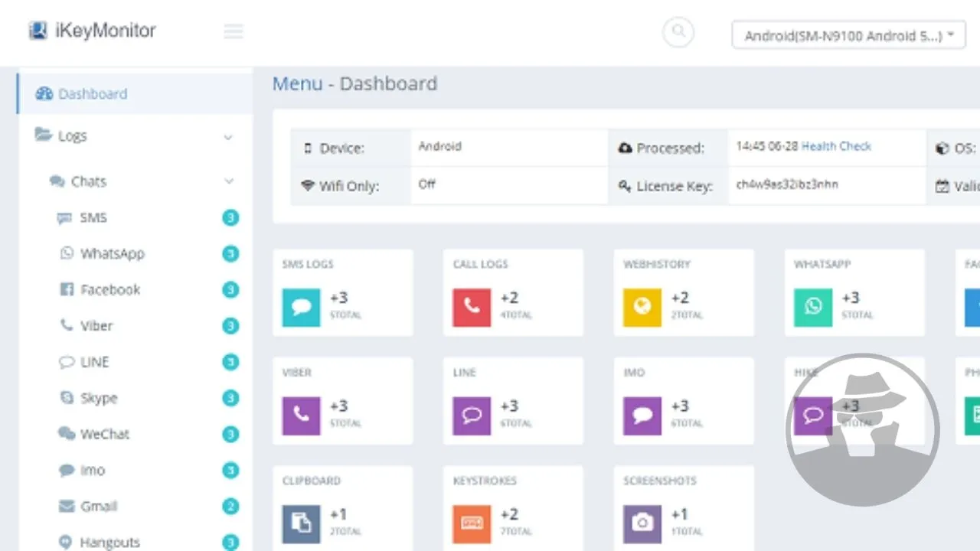The width and height of the screenshot is (980, 551).
Task: Open Logs in the sidebar
Action: pyautogui.click(x=72, y=136)
